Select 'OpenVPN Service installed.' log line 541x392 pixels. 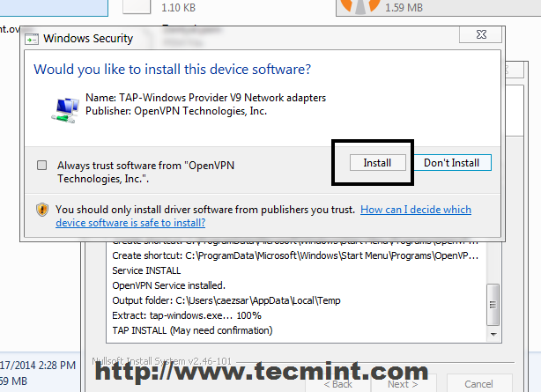[x=168, y=285]
